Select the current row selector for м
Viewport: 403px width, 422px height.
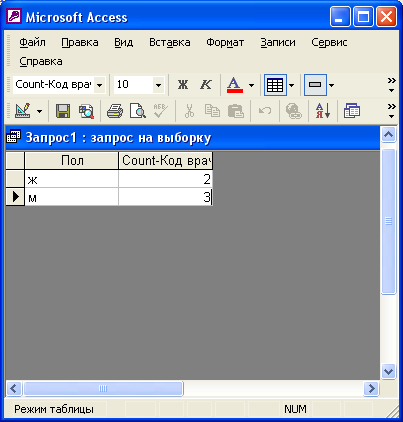tap(15, 197)
